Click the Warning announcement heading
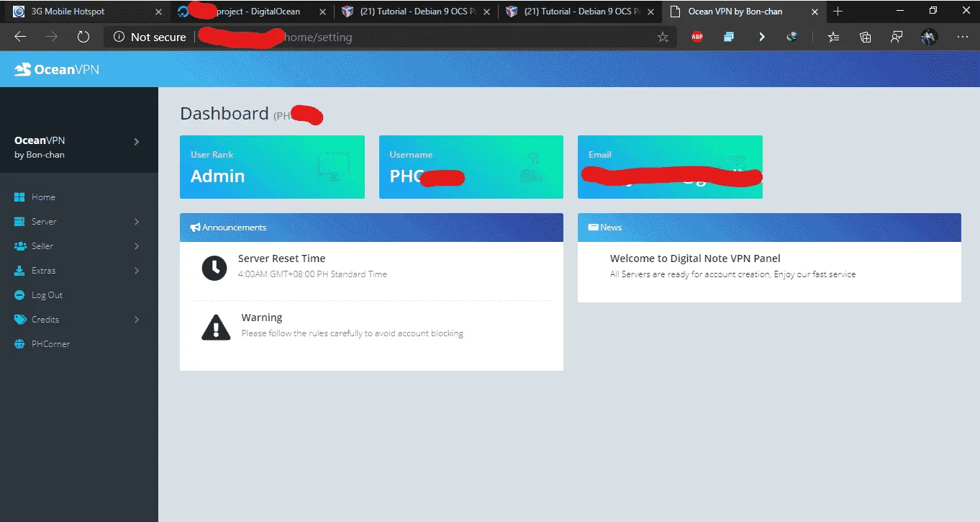Screen dimensions: 980x522 click(262, 318)
